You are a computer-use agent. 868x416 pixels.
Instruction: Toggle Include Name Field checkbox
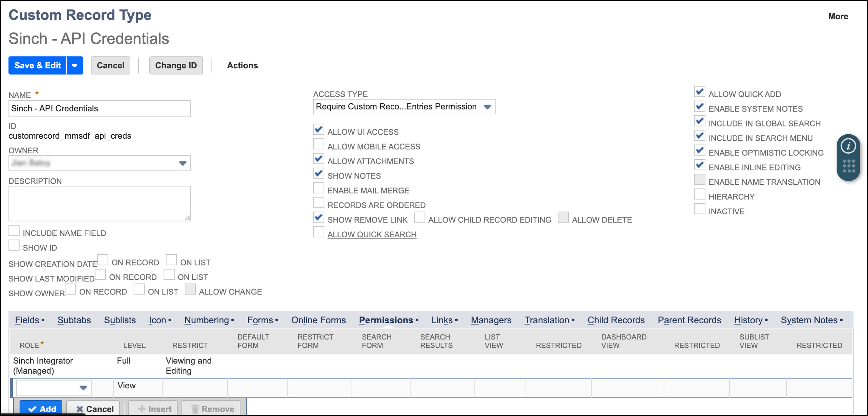[14, 231]
